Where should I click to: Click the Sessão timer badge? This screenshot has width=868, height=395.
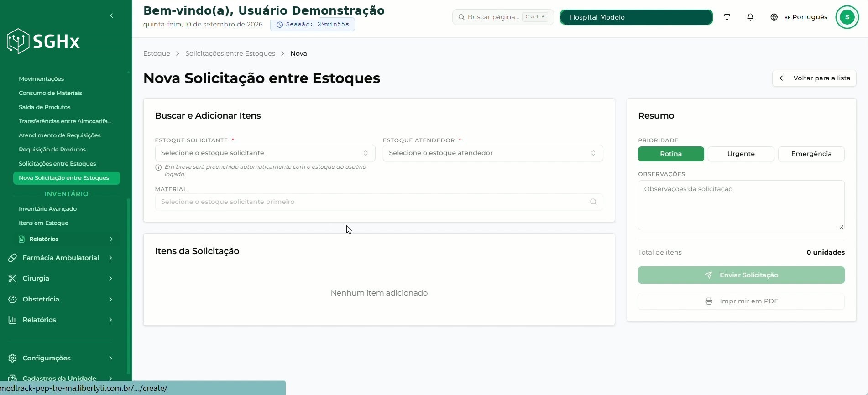(313, 24)
